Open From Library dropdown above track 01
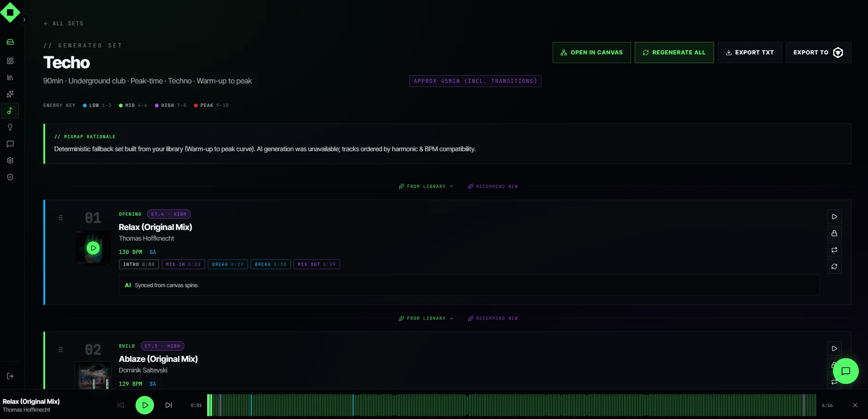The image size is (868, 419). tap(426, 187)
